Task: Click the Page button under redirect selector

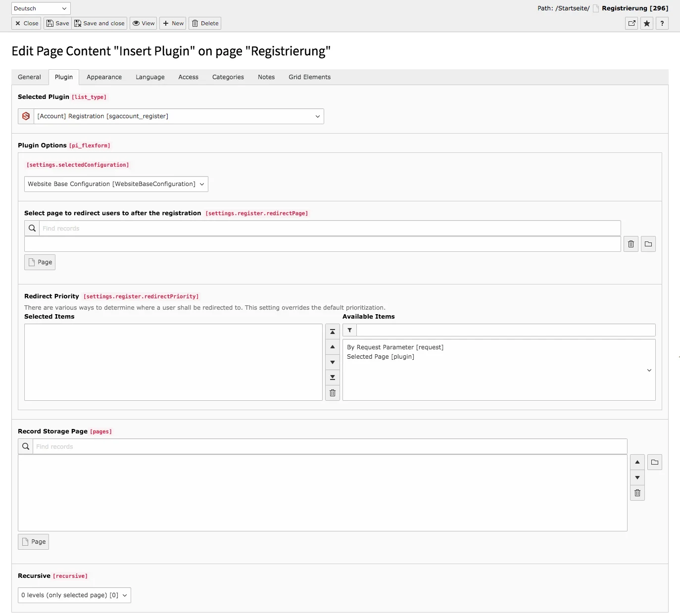Action: (x=40, y=262)
